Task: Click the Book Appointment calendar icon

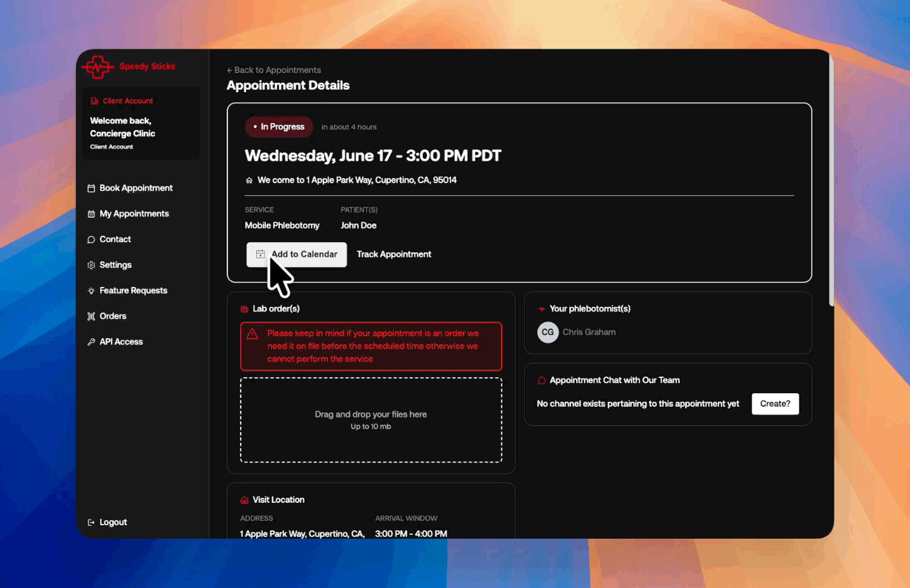Action: (x=91, y=188)
